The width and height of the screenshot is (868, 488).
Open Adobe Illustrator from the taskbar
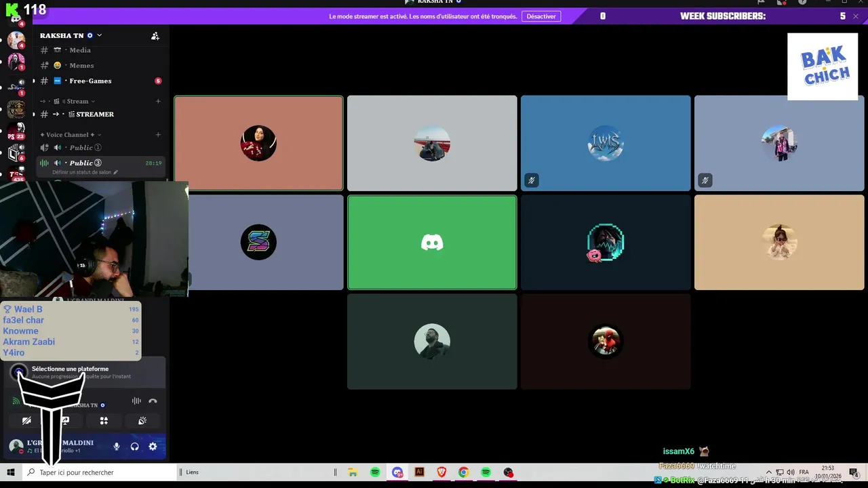419,472
